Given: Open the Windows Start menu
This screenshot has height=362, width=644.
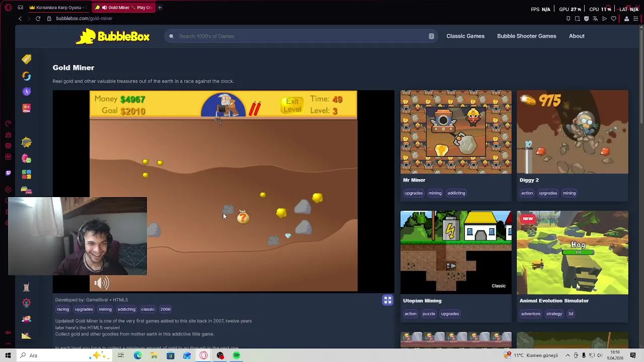Looking at the screenshot, I should coord(8,355).
